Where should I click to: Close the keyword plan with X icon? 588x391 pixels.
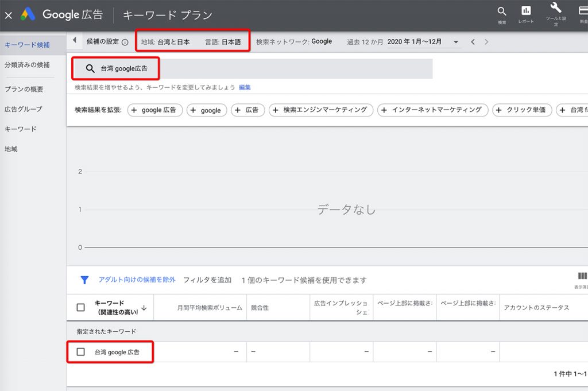(9, 16)
